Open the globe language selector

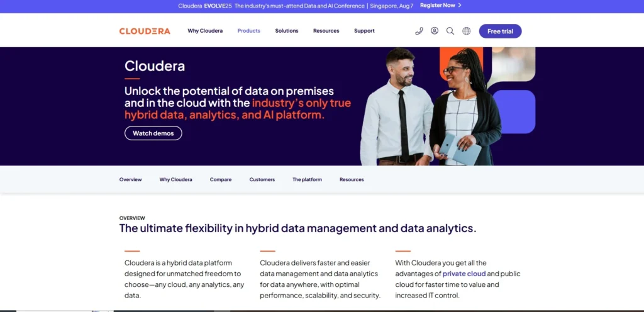pos(466,31)
